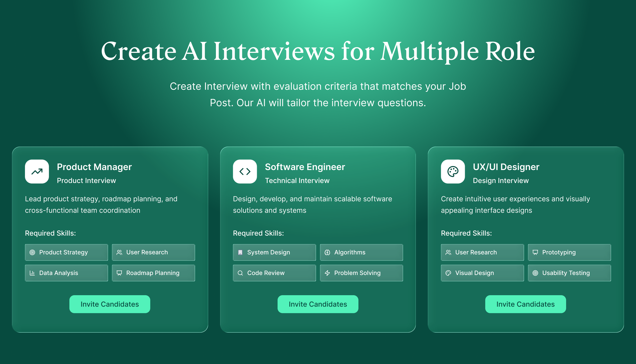The image size is (636, 364).
Task: Toggle the Visual Design skill chip
Action: (x=482, y=273)
